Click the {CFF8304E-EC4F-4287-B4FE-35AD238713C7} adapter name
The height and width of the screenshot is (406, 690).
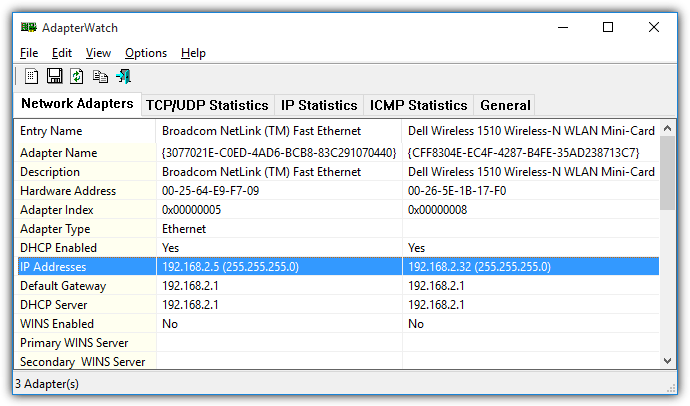[523, 153]
